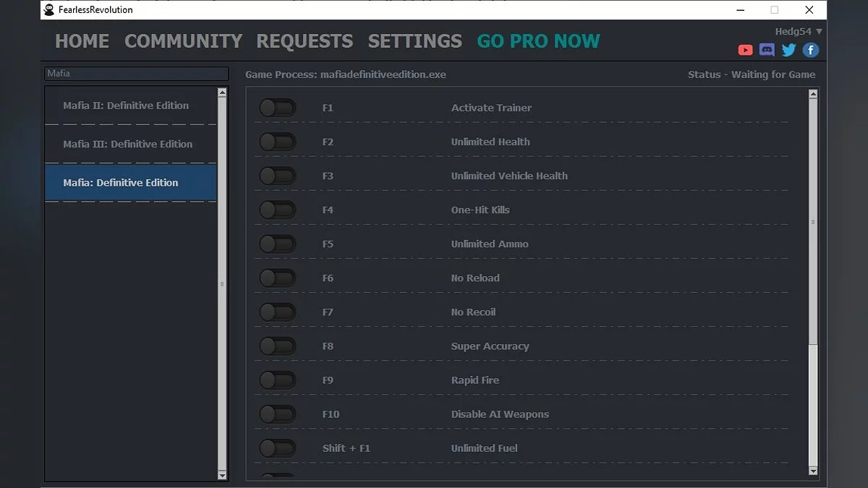868x488 pixels.
Task: Enable the Unlimited Health toggle
Action: 278,142
